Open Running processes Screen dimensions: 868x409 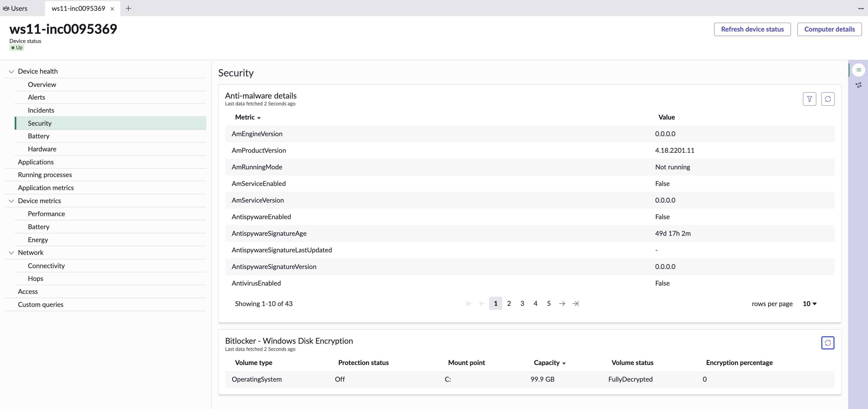point(105,175)
